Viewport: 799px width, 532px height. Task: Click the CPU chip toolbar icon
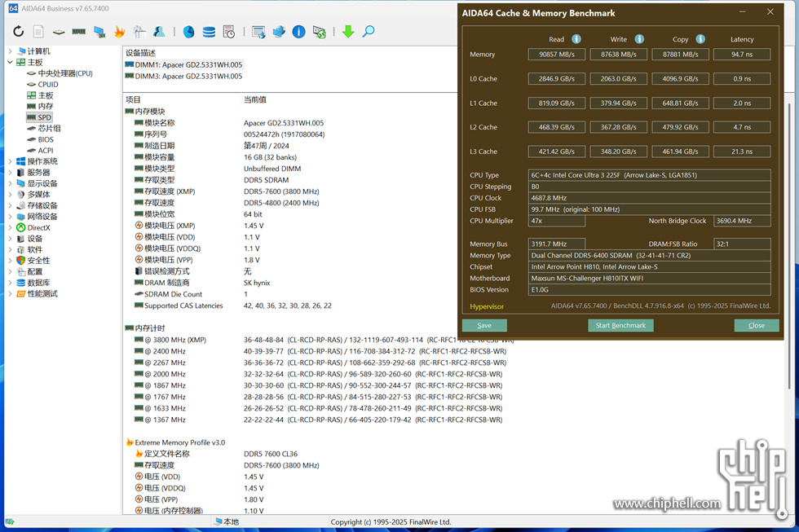pos(59,32)
